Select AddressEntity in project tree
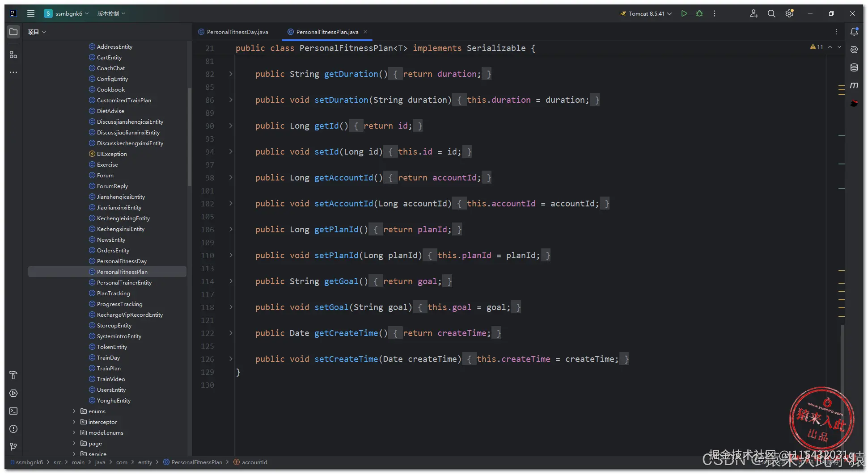The height and width of the screenshot is (474, 868). click(x=114, y=46)
